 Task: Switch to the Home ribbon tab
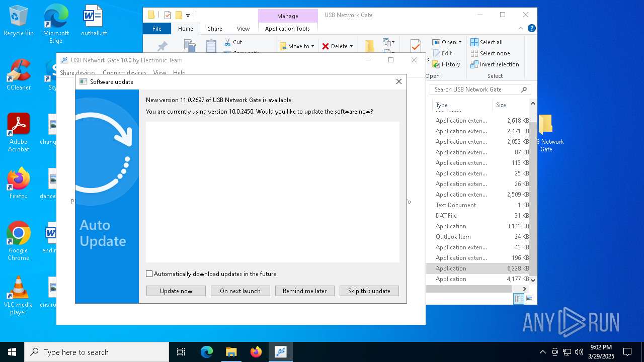pos(185,29)
